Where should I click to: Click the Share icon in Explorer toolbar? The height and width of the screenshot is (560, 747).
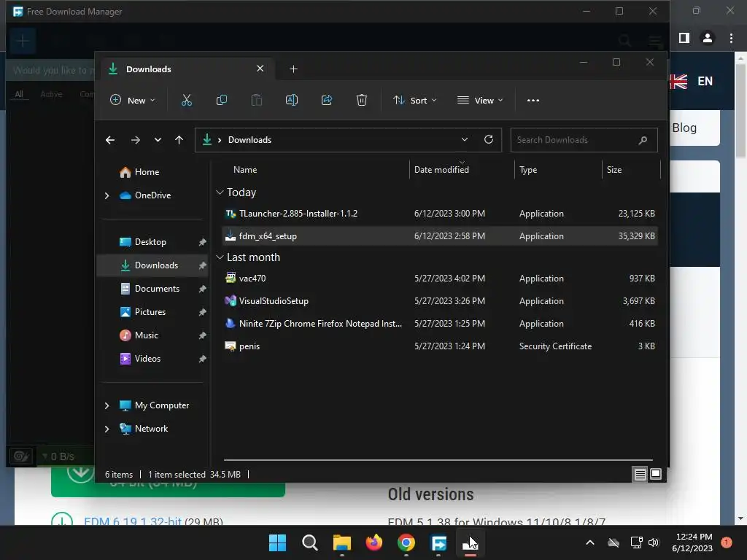point(327,100)
